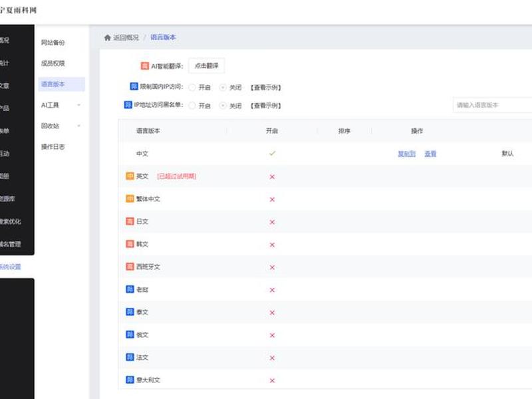Go to 资源库 in the dark sidebar

pos(7,199)
